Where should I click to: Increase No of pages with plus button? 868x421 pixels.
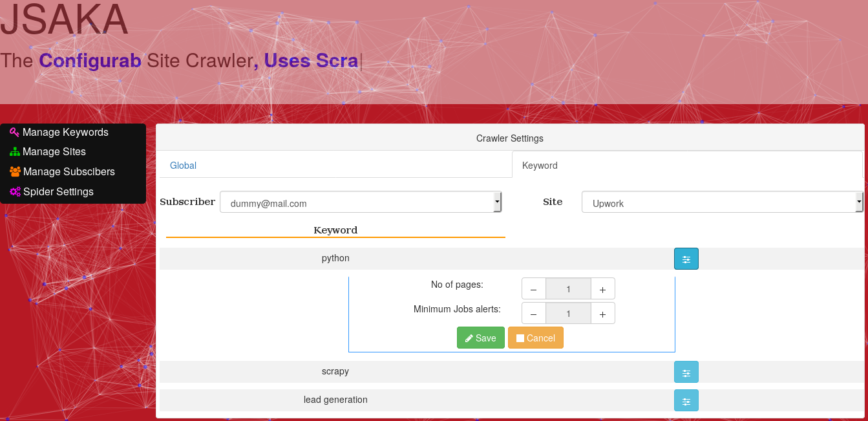point(602,289)
